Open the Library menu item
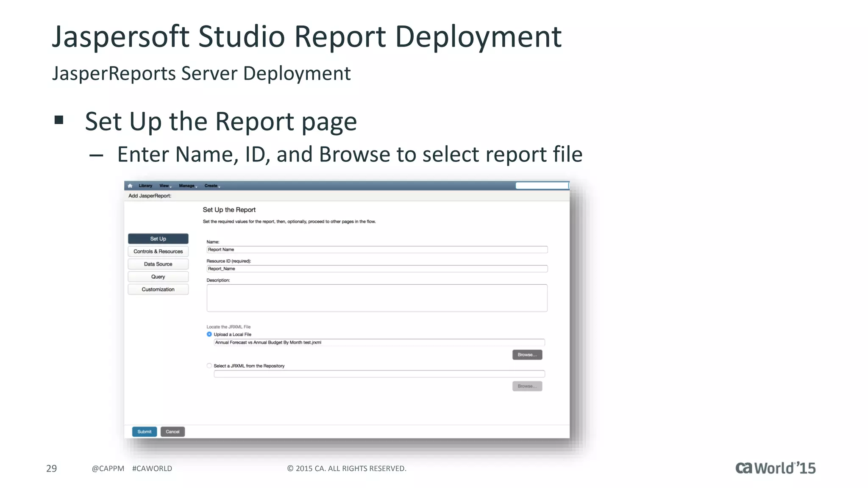Screen dimensions: 868x488 [145, 186]
